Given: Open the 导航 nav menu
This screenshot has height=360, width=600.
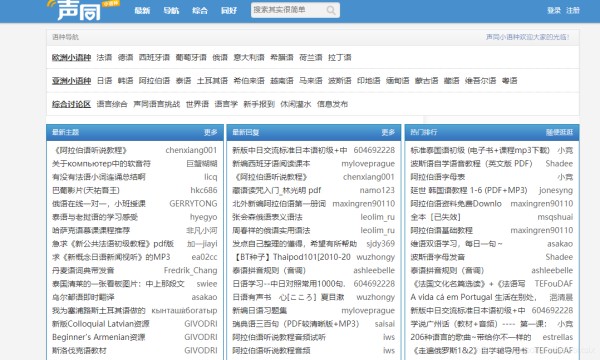Looking at the screenshot, I should (171, 11).
